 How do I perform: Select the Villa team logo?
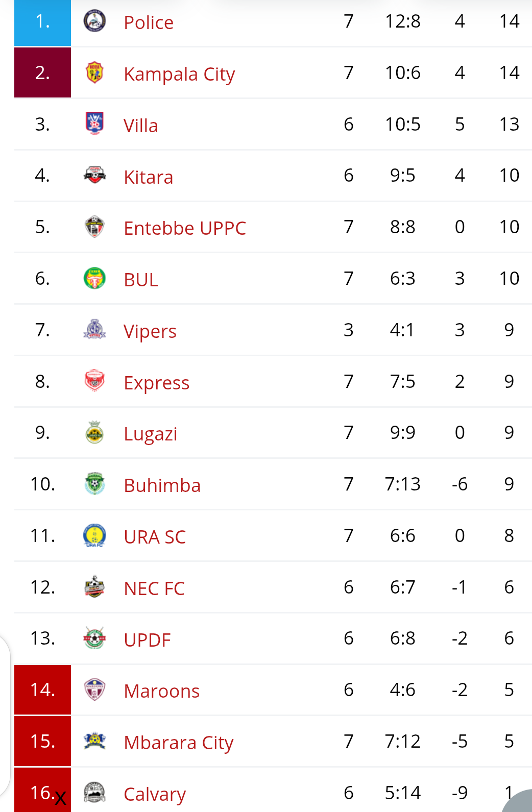pos(94,124)
